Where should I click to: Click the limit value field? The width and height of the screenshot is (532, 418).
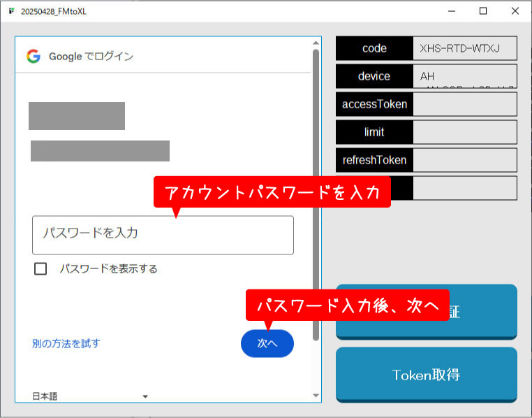coord(465,131)
